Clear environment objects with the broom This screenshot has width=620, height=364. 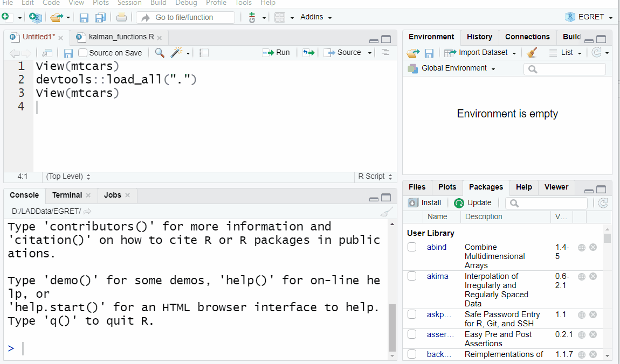point(532,53)
